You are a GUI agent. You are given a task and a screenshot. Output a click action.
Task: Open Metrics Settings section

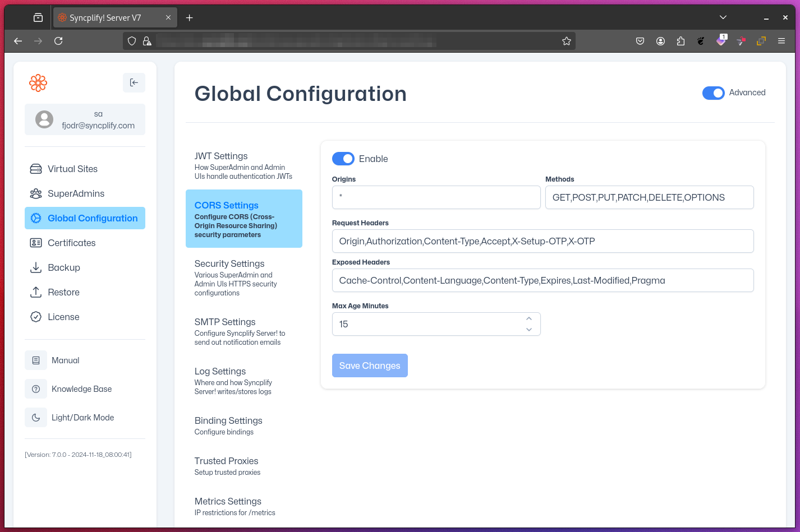(244, 506)
